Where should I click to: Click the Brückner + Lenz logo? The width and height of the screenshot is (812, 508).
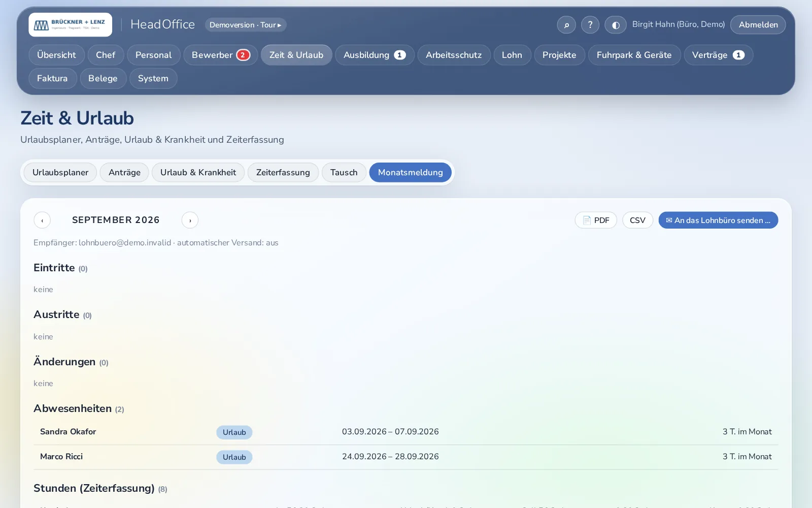point(70,24)
